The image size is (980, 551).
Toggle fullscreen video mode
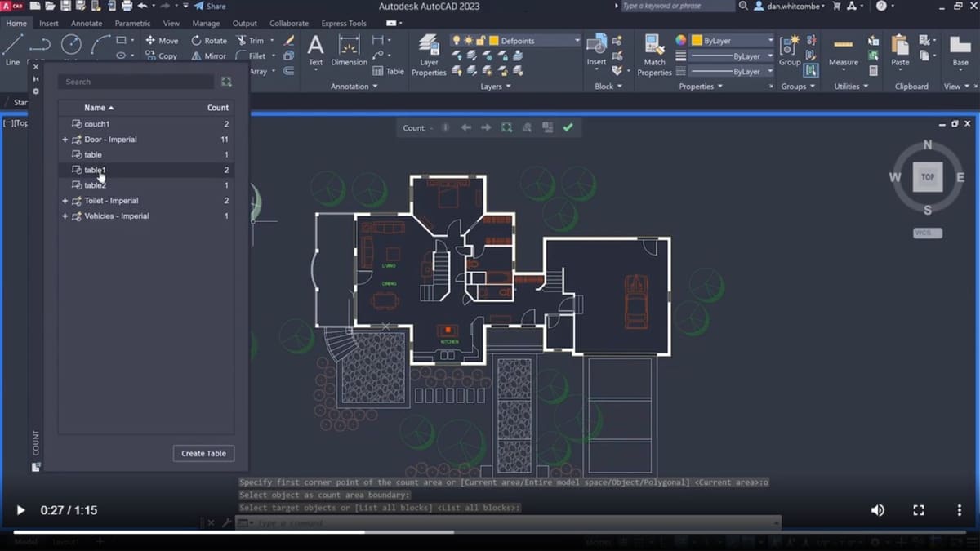(919, 510)
